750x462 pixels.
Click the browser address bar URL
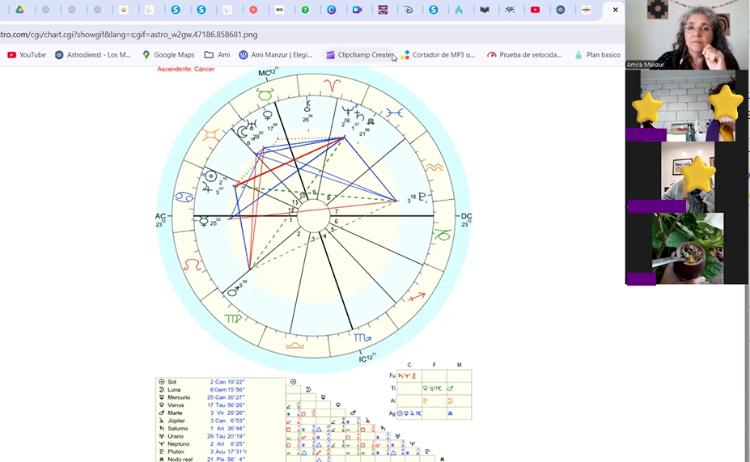(130, 34)
